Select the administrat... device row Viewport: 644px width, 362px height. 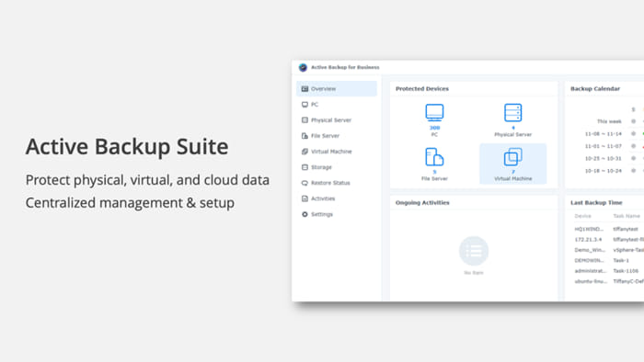pos(608,271)
